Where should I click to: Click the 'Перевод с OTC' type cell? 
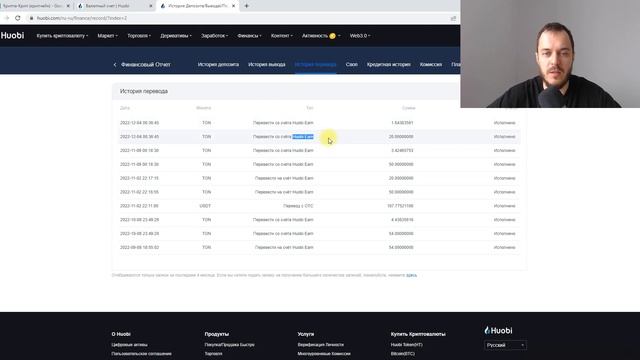pyautogui.click(x=298, y=206)
